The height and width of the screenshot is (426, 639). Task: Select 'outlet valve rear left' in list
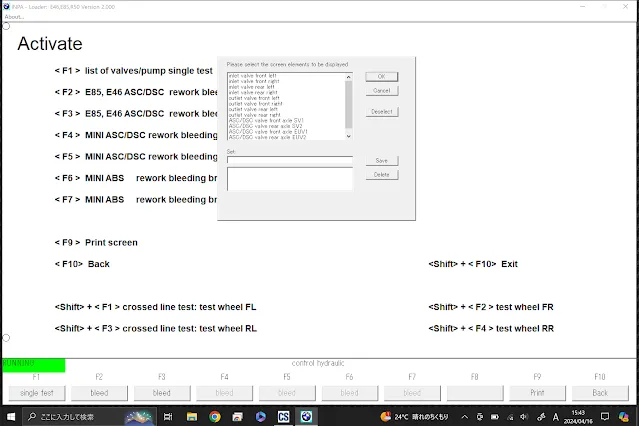tap(253, 109)
